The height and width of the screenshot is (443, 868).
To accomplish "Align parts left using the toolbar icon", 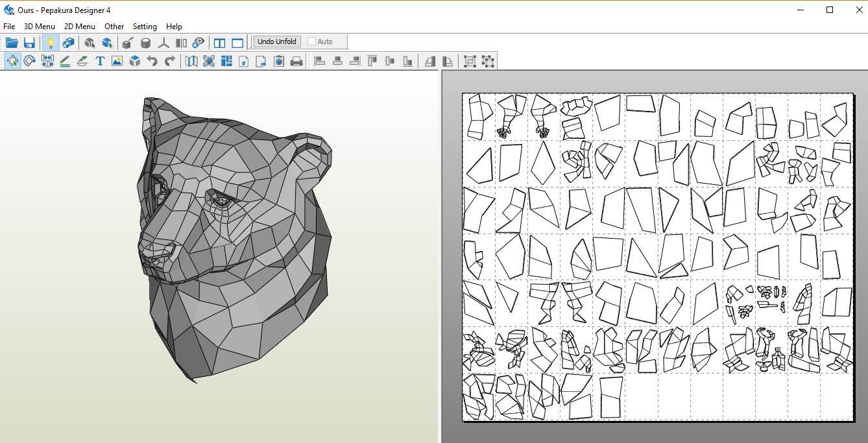I will pos(320,61).
